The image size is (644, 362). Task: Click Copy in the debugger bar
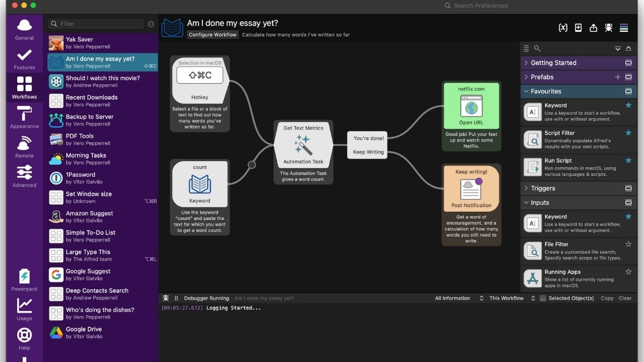[607, 298]
